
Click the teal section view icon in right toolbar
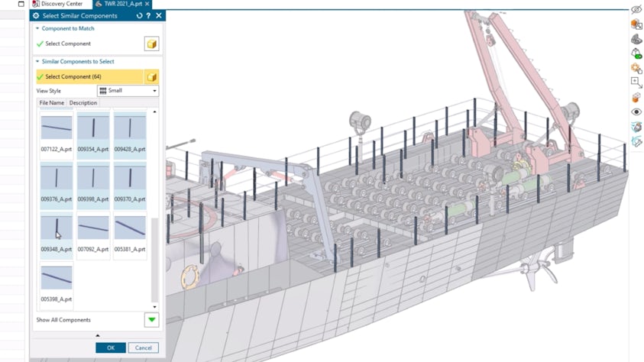[x=636, y=127]
